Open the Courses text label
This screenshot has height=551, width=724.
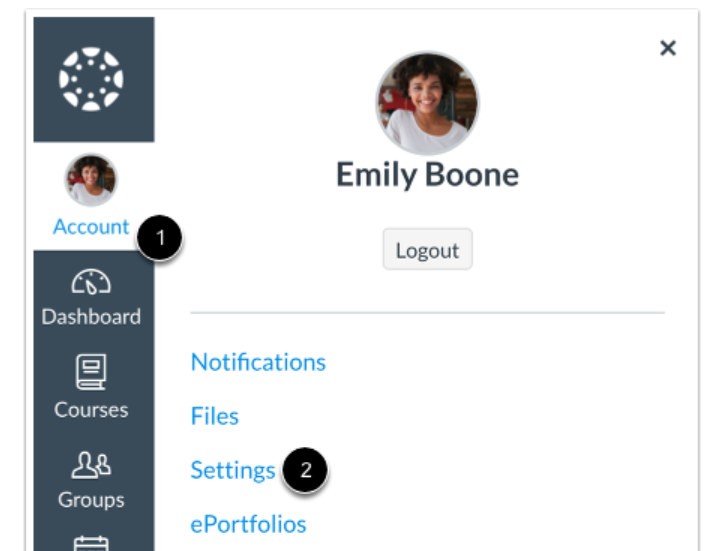click(91, 410)
